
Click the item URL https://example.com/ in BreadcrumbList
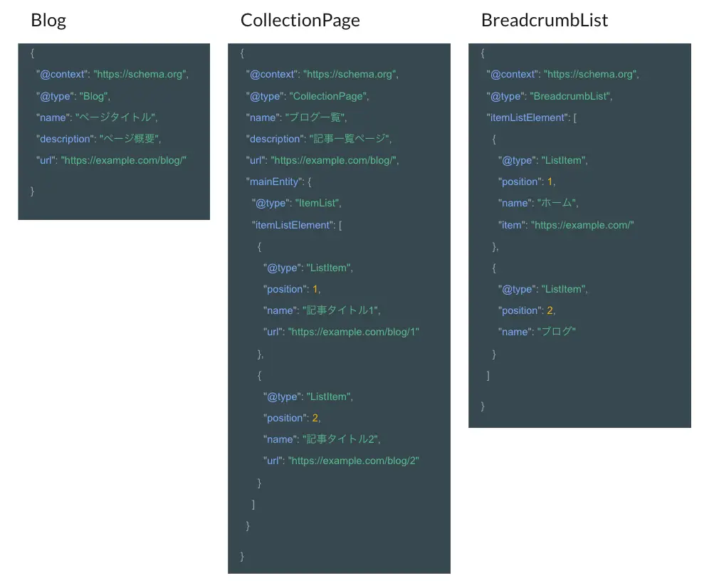pos(582,225)
